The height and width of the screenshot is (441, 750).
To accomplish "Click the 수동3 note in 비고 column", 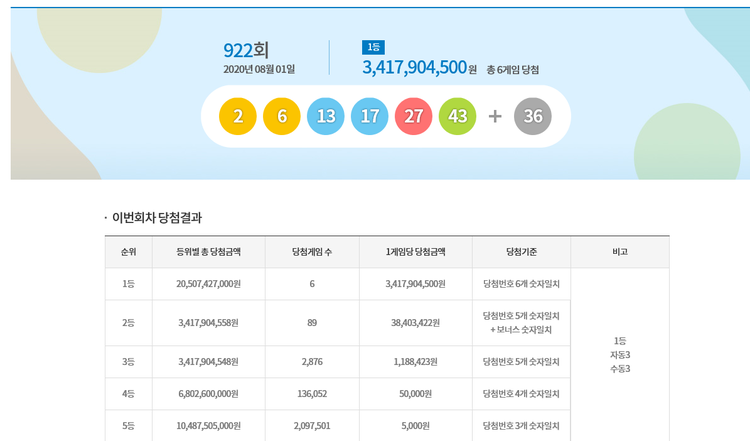I will pyautogui.click(x=620, y=369).
